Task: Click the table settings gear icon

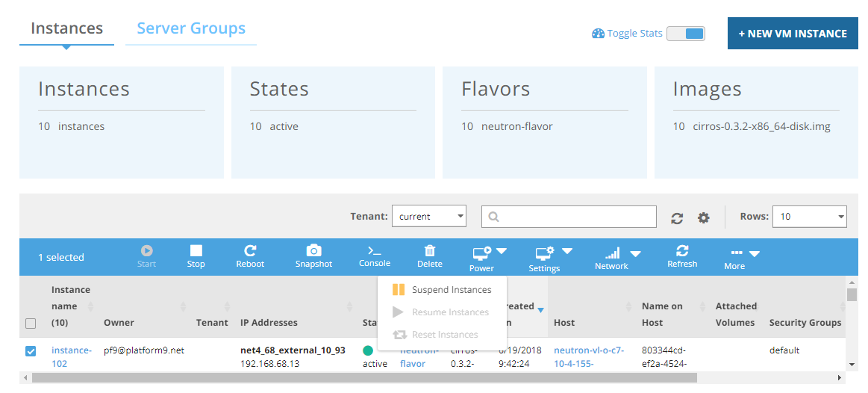Action: 703,217
